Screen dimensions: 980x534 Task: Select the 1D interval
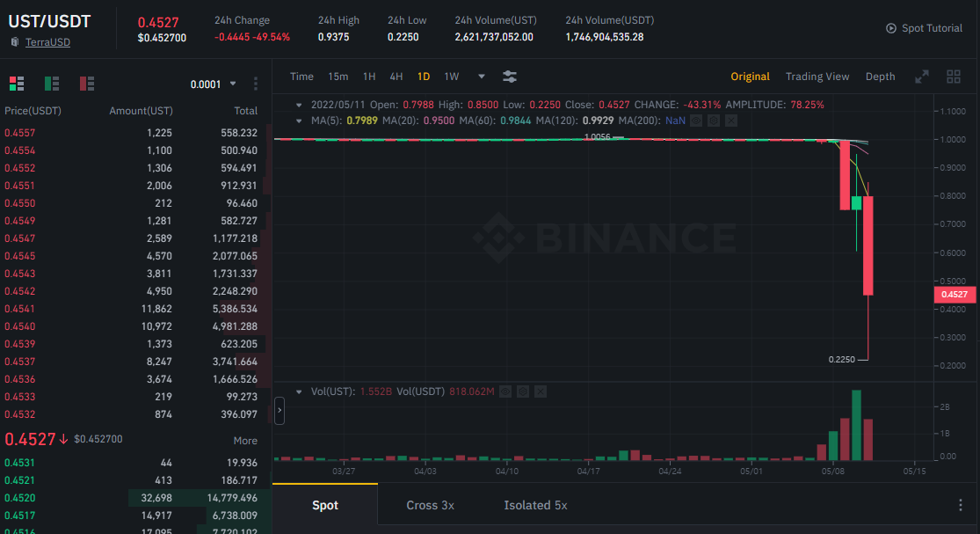(424, 77)
